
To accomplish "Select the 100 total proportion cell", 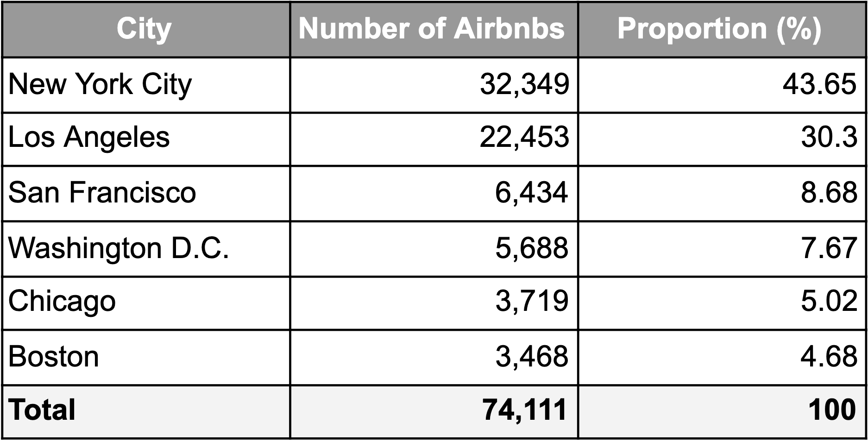I will pos(832,410).
